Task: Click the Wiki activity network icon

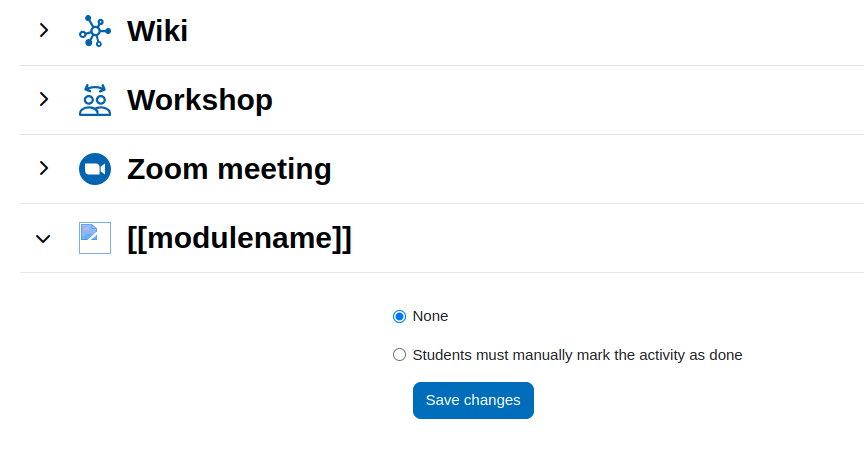Action: (x=95, y=31)
